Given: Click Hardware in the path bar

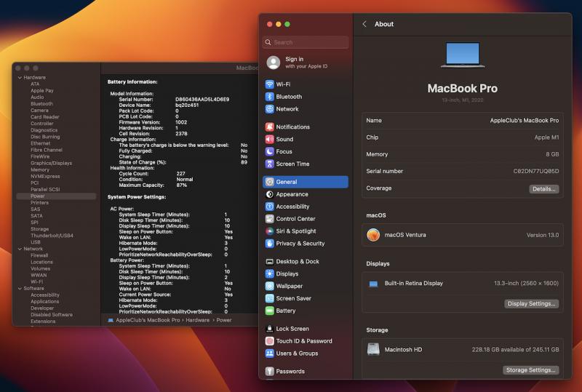Looking at the screenshot, I should (x=197, y=320).
